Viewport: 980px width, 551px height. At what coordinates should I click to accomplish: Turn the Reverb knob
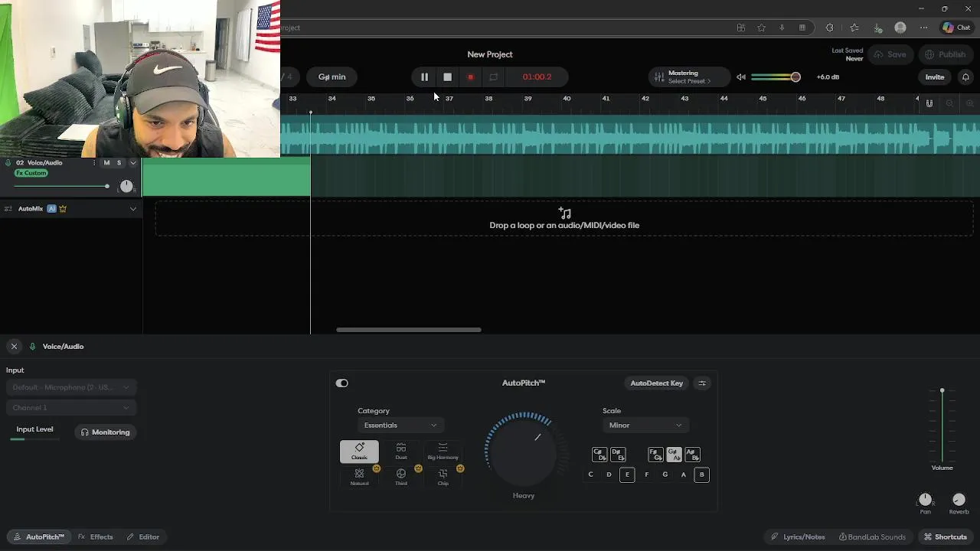tap(959, 500)
